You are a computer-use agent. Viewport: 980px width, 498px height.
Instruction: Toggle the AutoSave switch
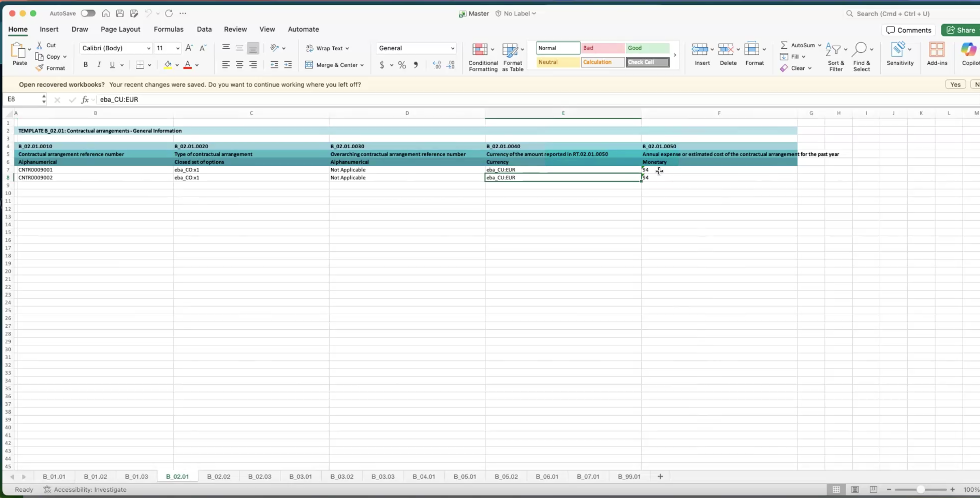tap(88, 13)
